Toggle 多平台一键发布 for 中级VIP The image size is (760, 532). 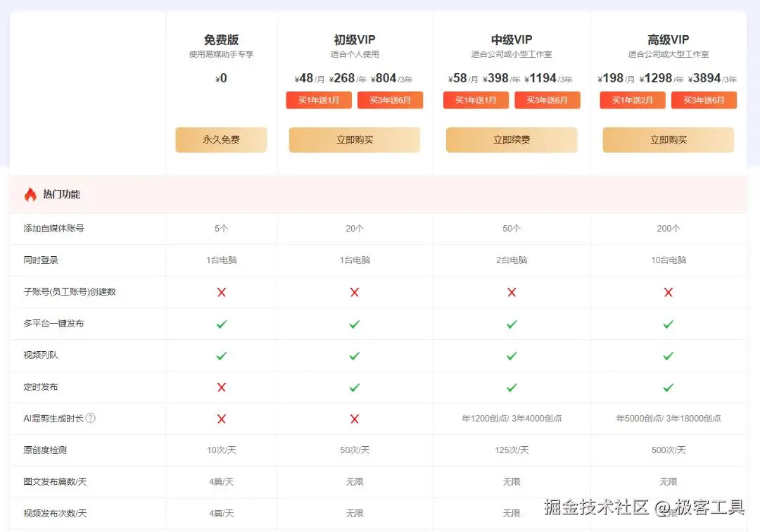512,323
